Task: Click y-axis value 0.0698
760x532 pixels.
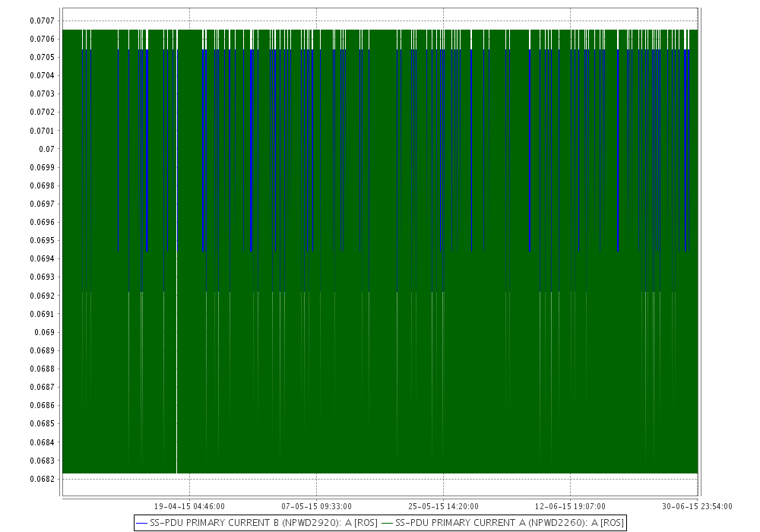Action: coord(42,185)
